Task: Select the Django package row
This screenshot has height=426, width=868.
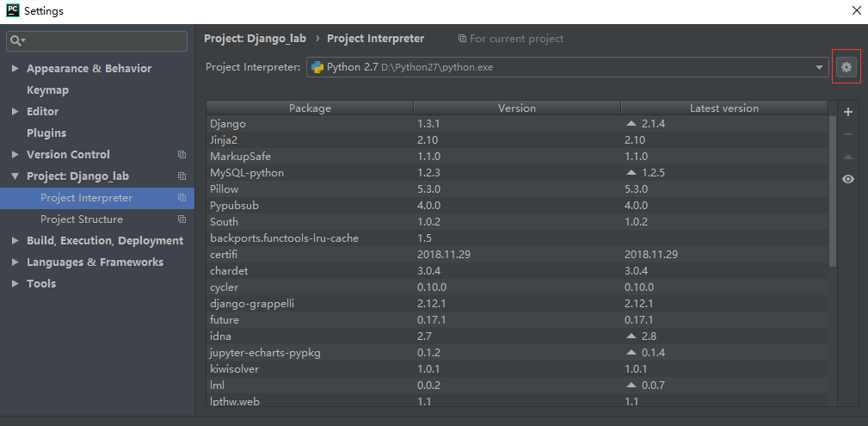Action: pos(517,124)
